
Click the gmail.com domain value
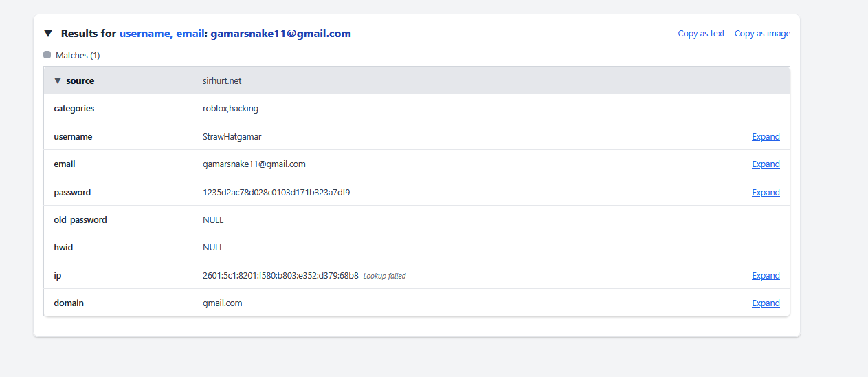[x=222, y=303]
